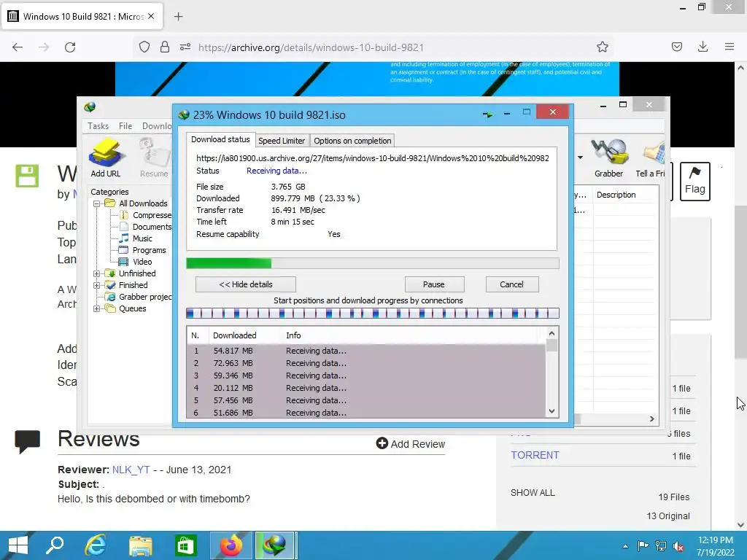Switch to Speed Limiter tab
Image resolution: width=747 pixels, height=560 pixels.
point(282,141)
